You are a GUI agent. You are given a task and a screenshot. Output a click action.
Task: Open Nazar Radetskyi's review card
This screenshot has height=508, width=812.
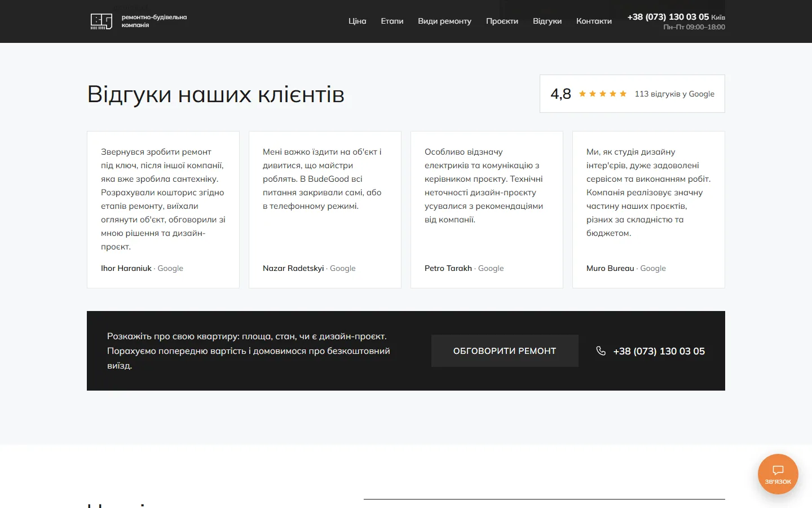[325, 210]
